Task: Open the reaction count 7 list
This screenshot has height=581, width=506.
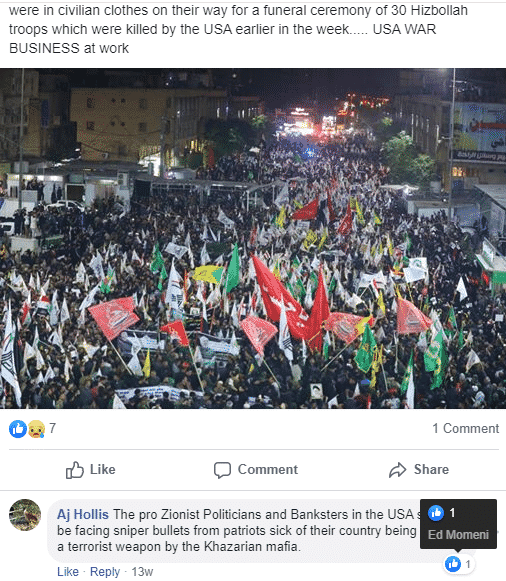Action: click(x=53, y=428)
